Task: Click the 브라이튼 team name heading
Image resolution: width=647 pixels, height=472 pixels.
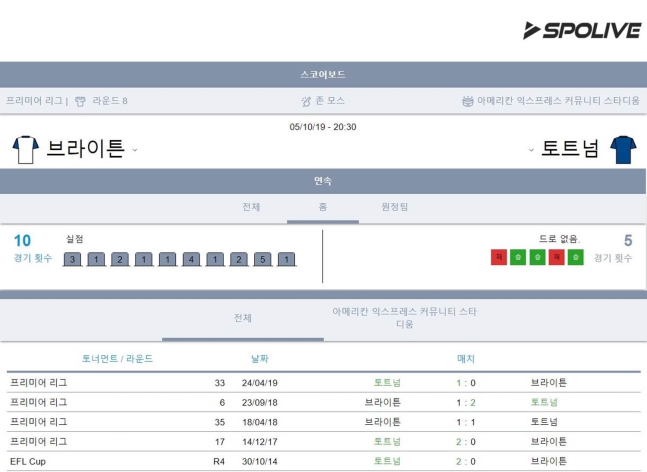Action: 85,149
